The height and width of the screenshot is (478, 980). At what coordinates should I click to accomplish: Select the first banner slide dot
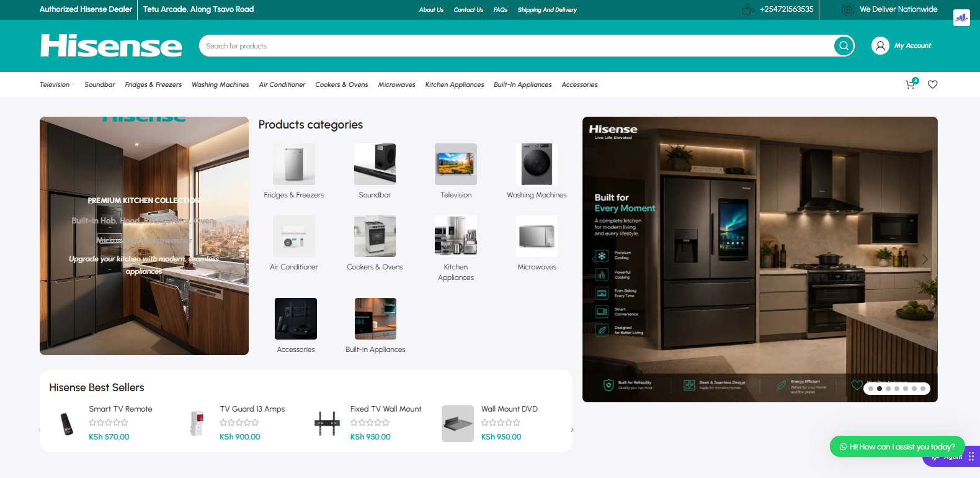[x=871, y=389]
